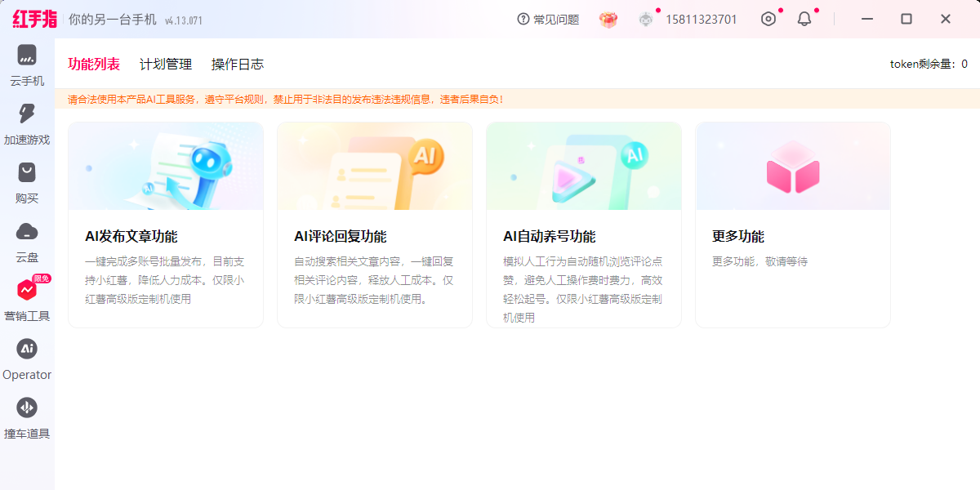The width and height of the screenshot is (980, 490).
Task: Click description starting 一键完成多账号批量发布
Action: pyautogui.click(x=165, y=280)
